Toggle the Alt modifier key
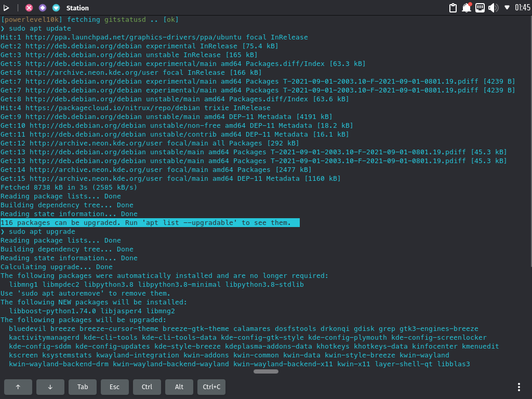This screenshot has width=532, height=399. 179,387
